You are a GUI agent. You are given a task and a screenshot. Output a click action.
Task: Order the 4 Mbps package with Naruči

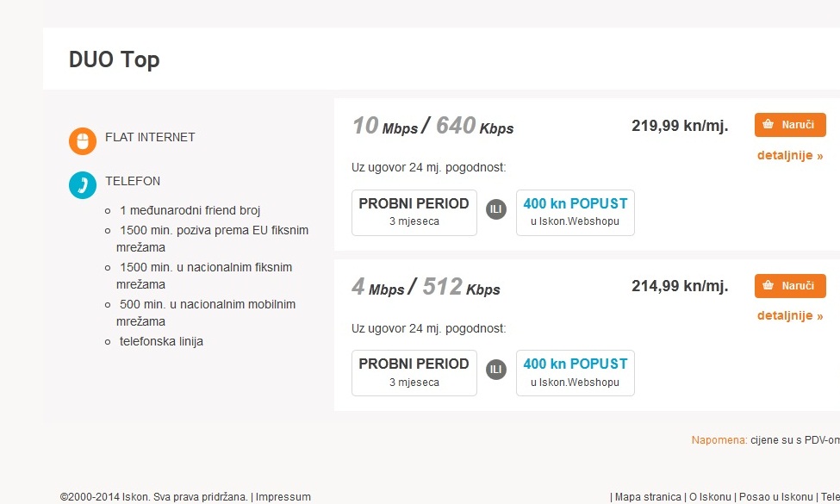[x=790, y=286]
